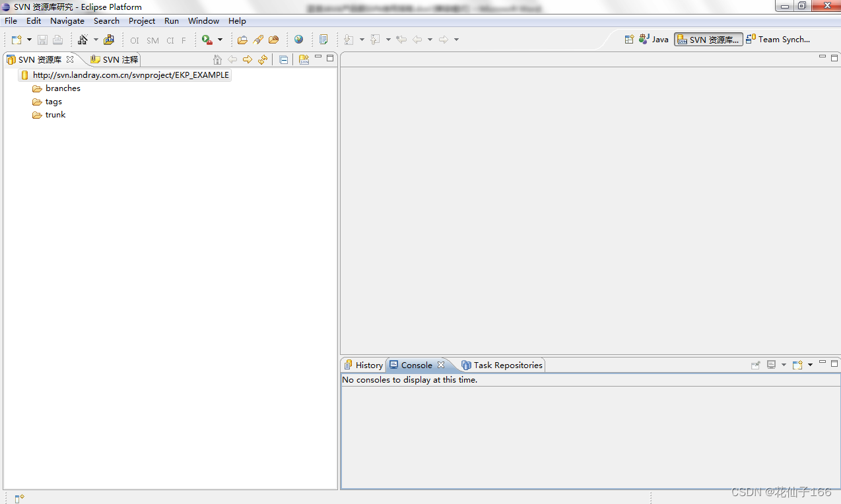
Task: Open the external tools dropdown arrow
Action: [220, 40]
